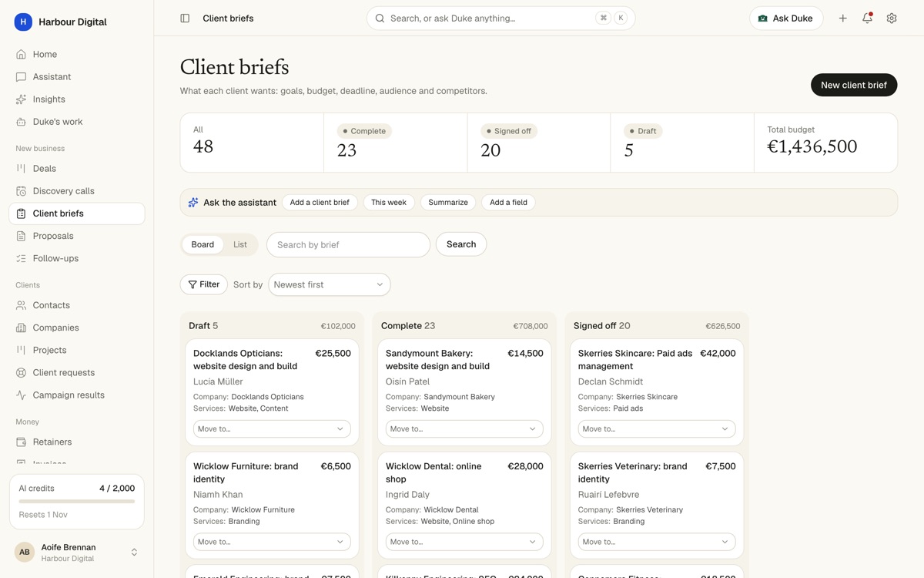Click the Search button
The image size is (924, 578).
[x=461, y=244]
